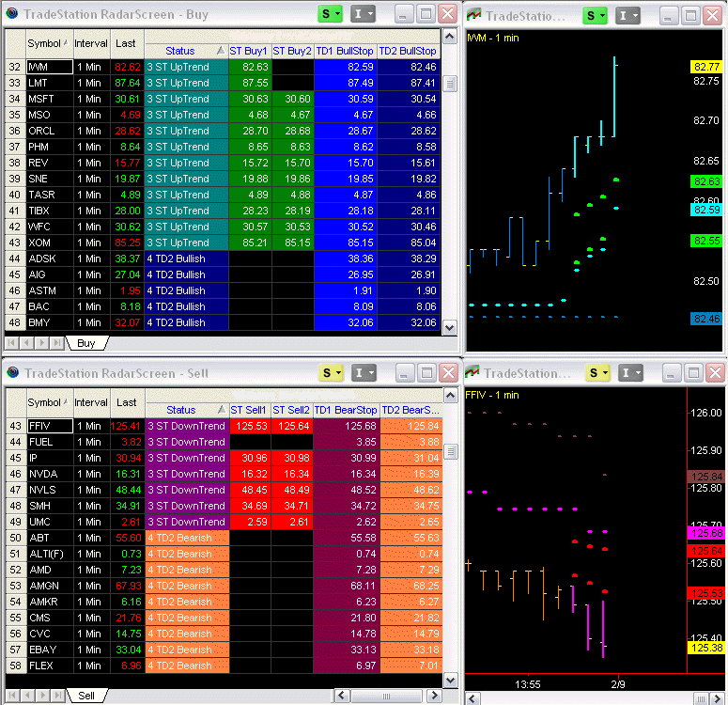The width and height of the screenshot is (728, 705).
Task: Click TD1 BullStop column header
Action: (345, 51)
